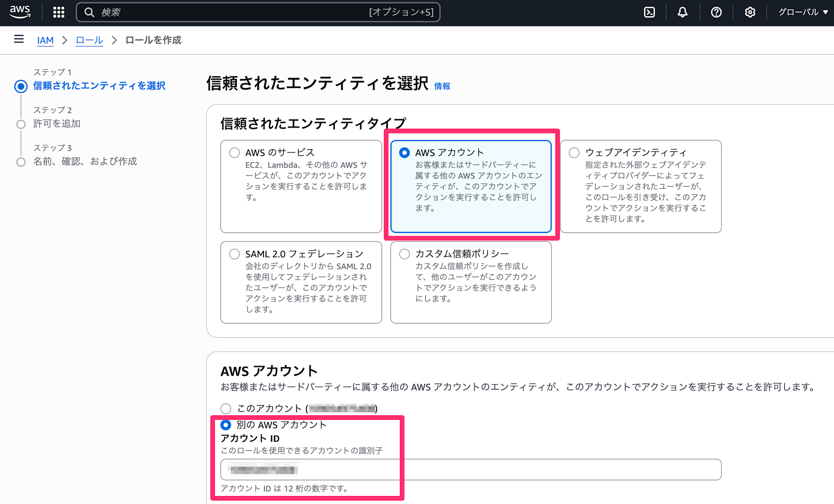Choose the 別の AWS アカウント radio button
Viewport: 834px width, 504px height.
click(x=226, y=425)
